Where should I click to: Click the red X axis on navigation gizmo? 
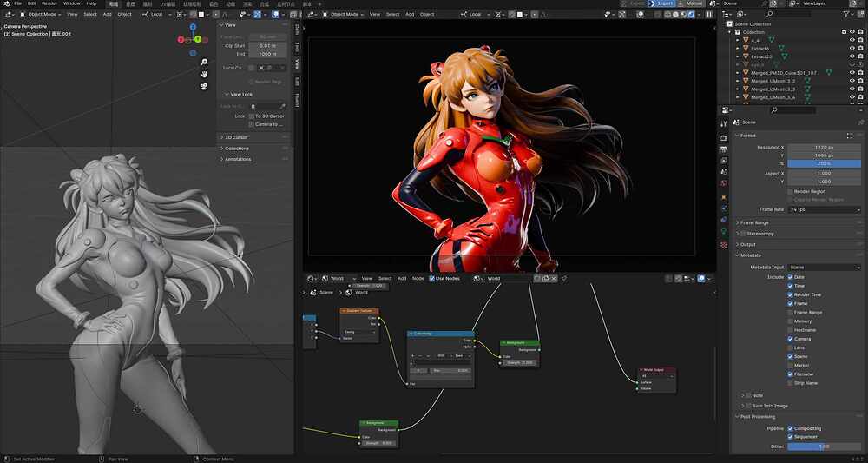coord(181,39)
